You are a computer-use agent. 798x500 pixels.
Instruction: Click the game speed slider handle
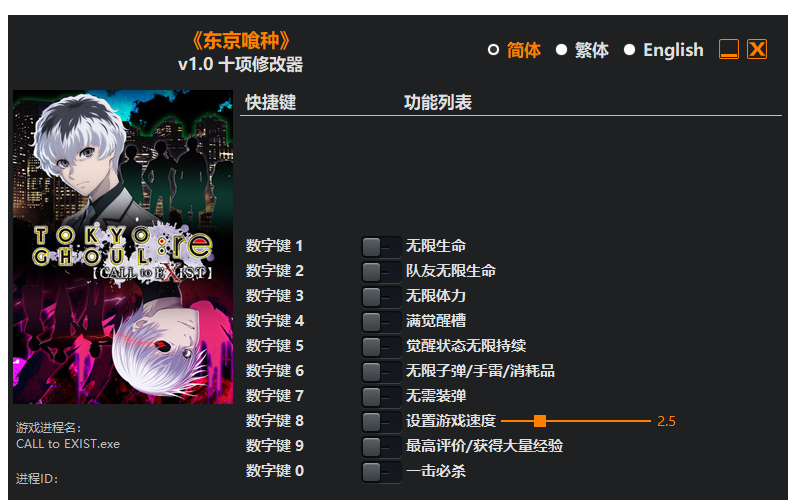pyautogui.click(x=540, y=421)
